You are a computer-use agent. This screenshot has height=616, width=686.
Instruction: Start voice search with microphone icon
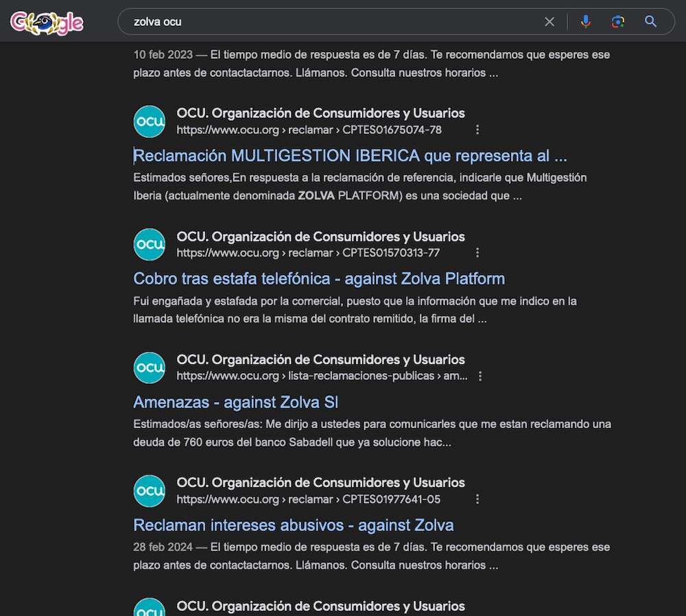point(585,21)
